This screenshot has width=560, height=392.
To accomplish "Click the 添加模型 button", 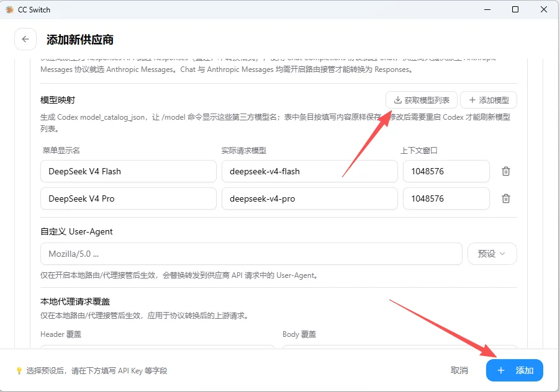I will pos(489,100).
